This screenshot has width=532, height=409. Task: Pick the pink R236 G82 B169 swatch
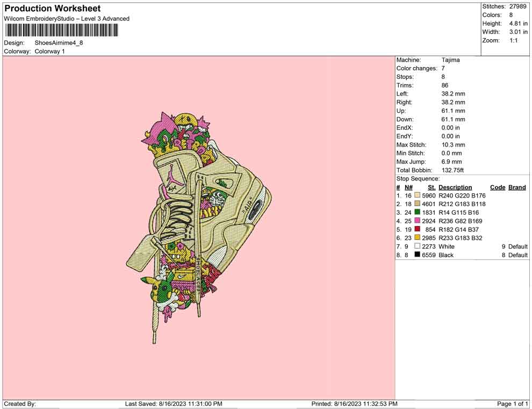pyautogui.click(x=417, y=221)
